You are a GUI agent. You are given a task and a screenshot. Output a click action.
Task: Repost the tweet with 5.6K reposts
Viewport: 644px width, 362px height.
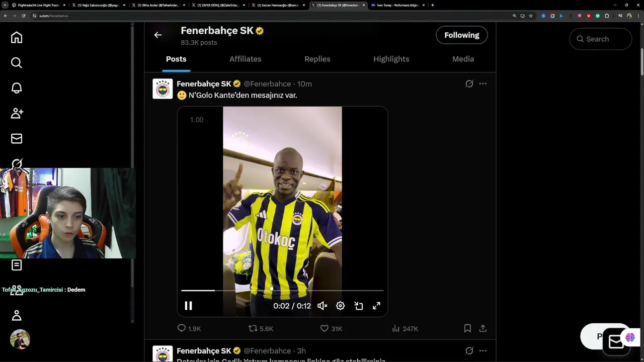tap(261, 328)
